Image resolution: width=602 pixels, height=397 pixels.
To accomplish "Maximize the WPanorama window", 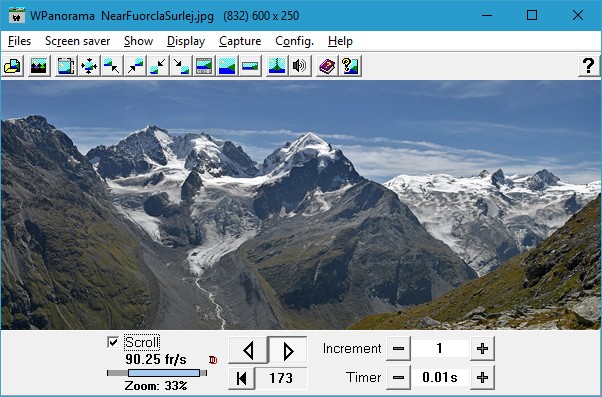I will click(x=532, y=16).
